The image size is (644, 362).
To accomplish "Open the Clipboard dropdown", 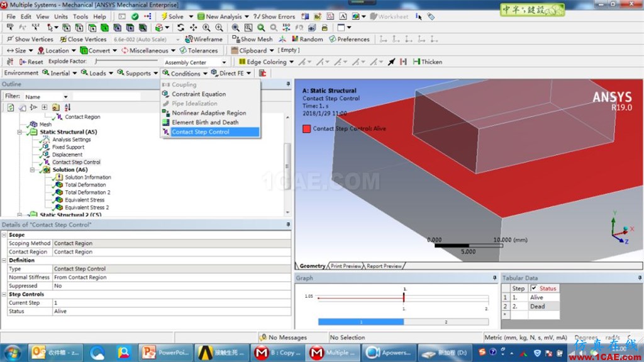I will click(x=252, y=50).
